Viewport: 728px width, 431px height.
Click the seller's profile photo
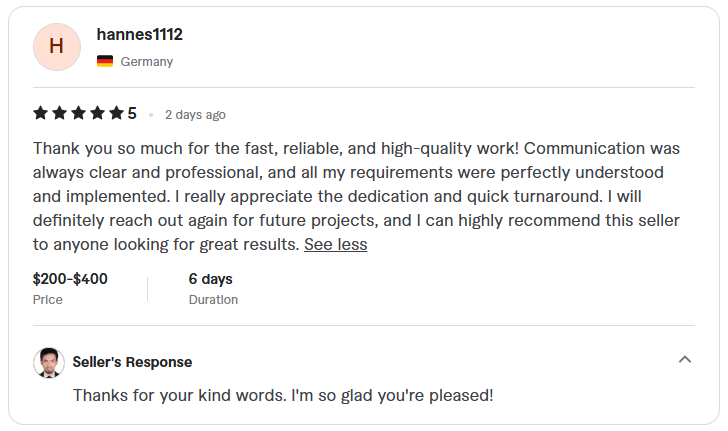[x=49, y=362]
